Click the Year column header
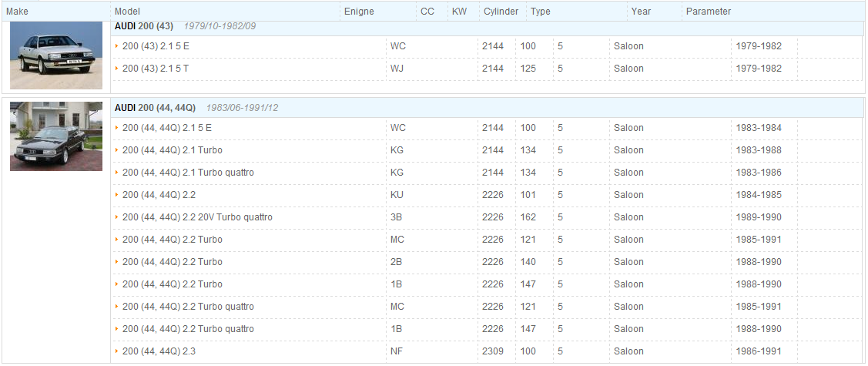This screenshot has width=868, height=366. pyautogui.click(x=641, y=11)
